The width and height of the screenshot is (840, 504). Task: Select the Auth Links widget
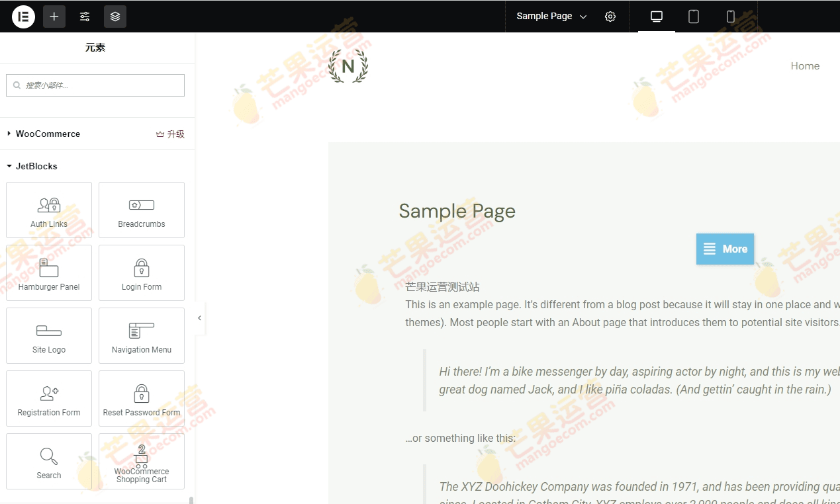[x=49, y=210]
